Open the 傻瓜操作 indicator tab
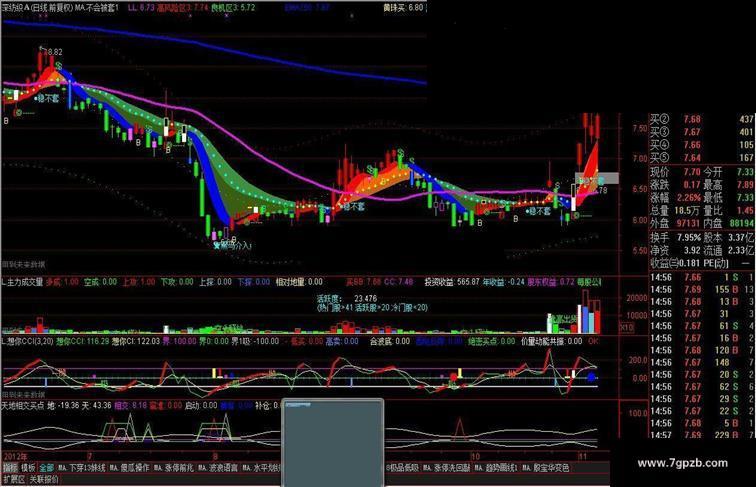756x487 pixels. click(x=130, y=468)
